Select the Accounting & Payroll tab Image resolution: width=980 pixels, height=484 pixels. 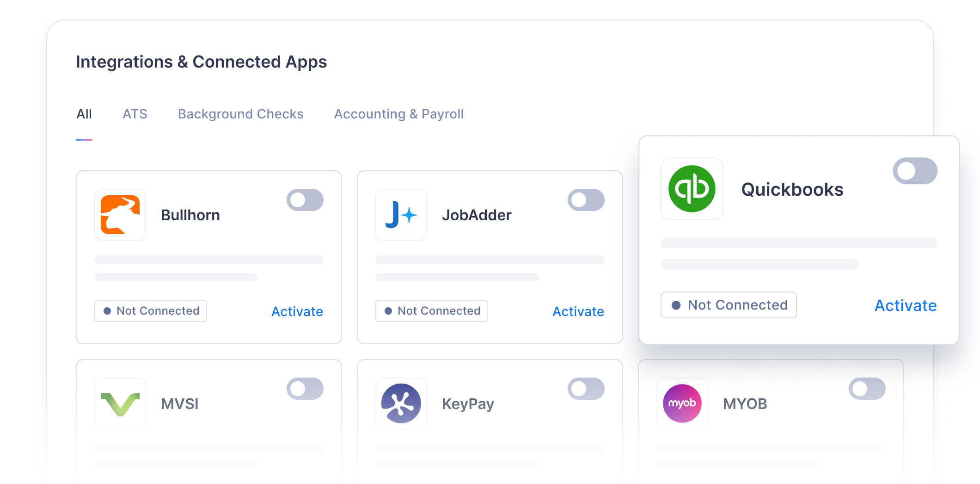coord(399,114)
